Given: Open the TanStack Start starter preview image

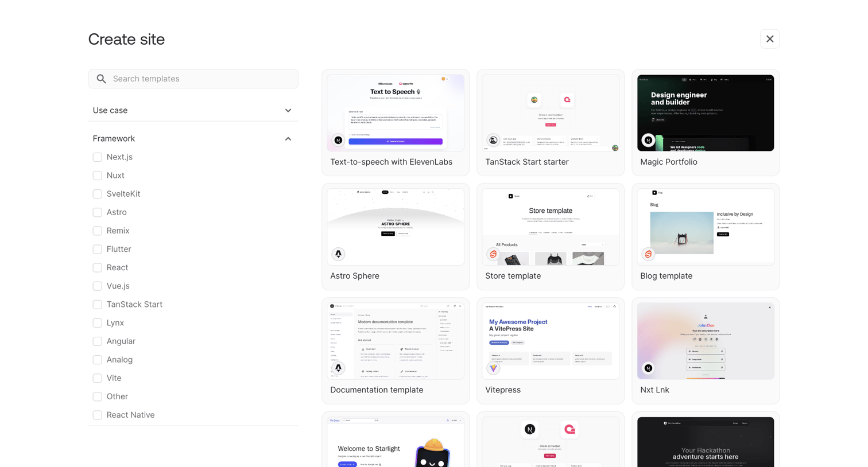Looking at the screenshot, I should 551,113.
